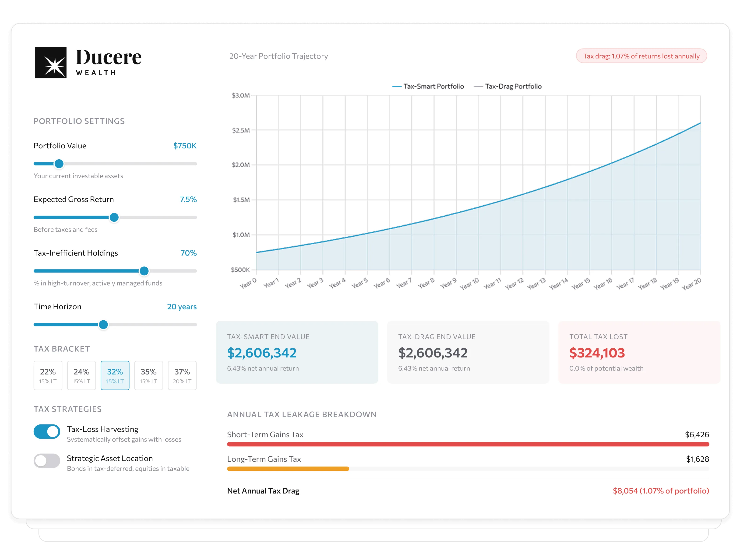Image resolution: width=747 pixels, height=560 pixels.
Task: Click the $2.0M axis label
Action: [x=241, y=165]
